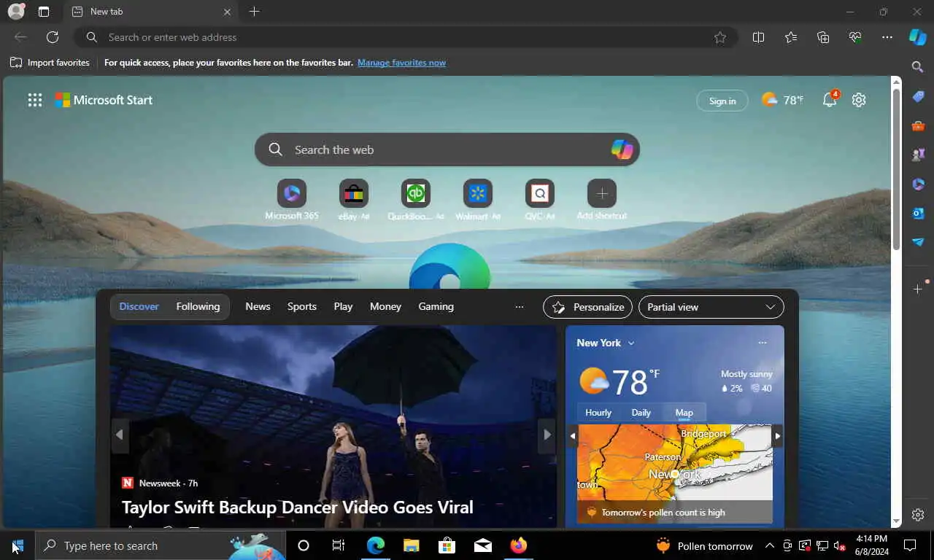Show hidden system tray icons chevron
This screenshot has width=934, height=560.
tap(769, 545)
